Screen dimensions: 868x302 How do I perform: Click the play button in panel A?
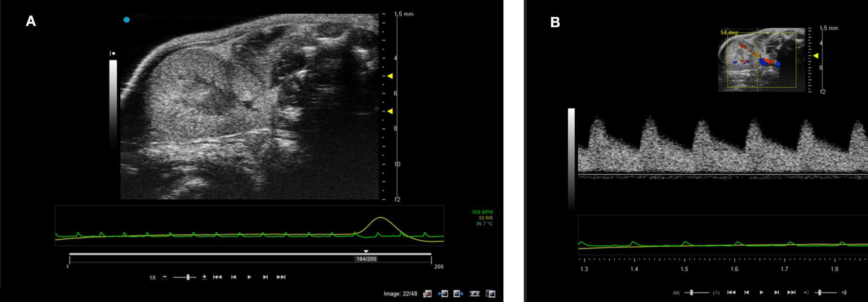(x=250, y=277)
